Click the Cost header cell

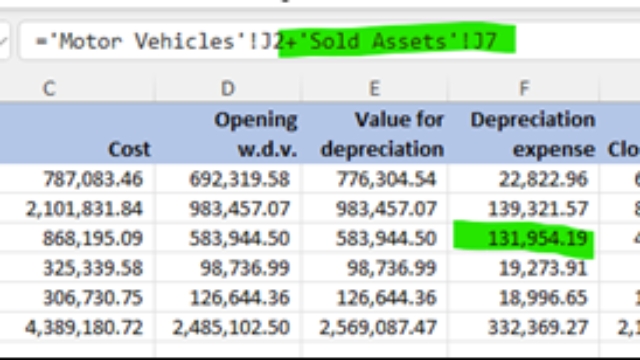(x=78, y=134)
